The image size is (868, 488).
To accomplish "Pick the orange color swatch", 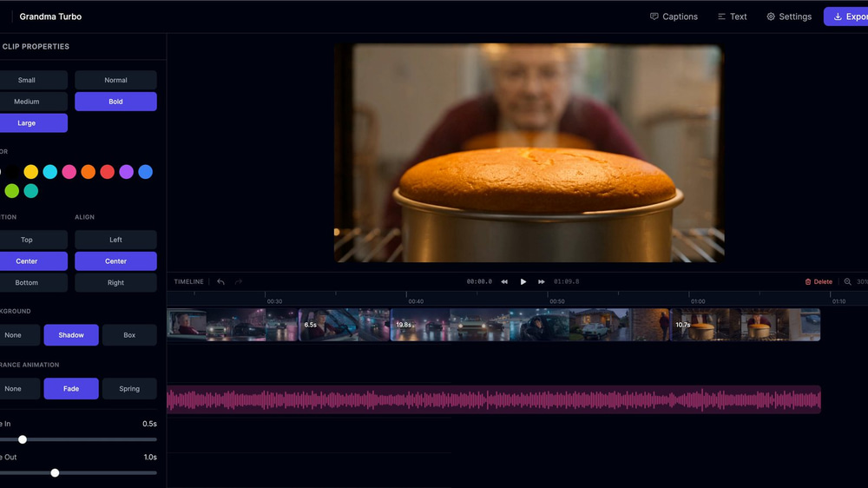I will [x=88, y=172].
